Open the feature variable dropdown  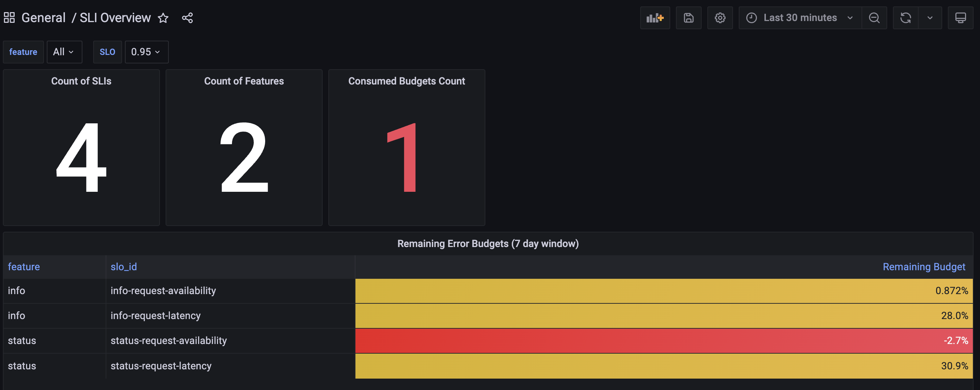click(x=64, y=52)
